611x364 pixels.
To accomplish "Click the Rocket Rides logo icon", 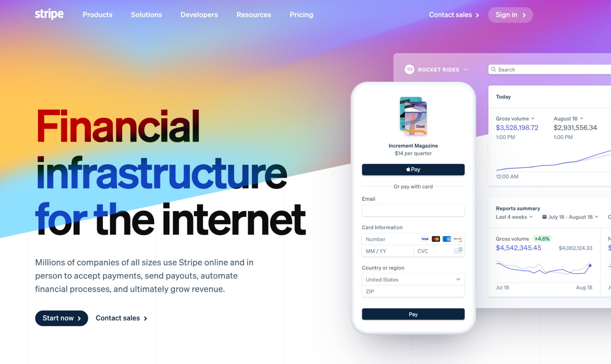I will click(x=410, y=69).
